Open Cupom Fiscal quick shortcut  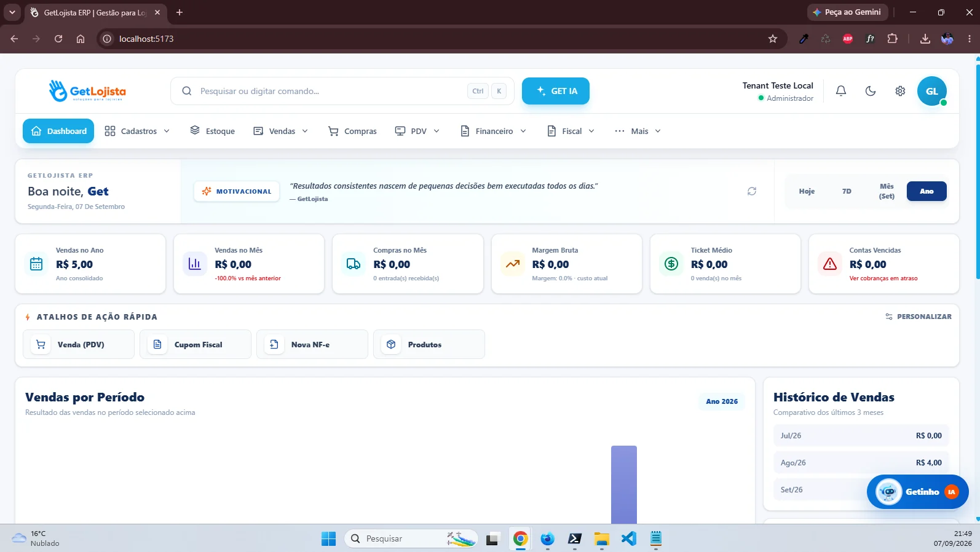[x=196, y=344]
